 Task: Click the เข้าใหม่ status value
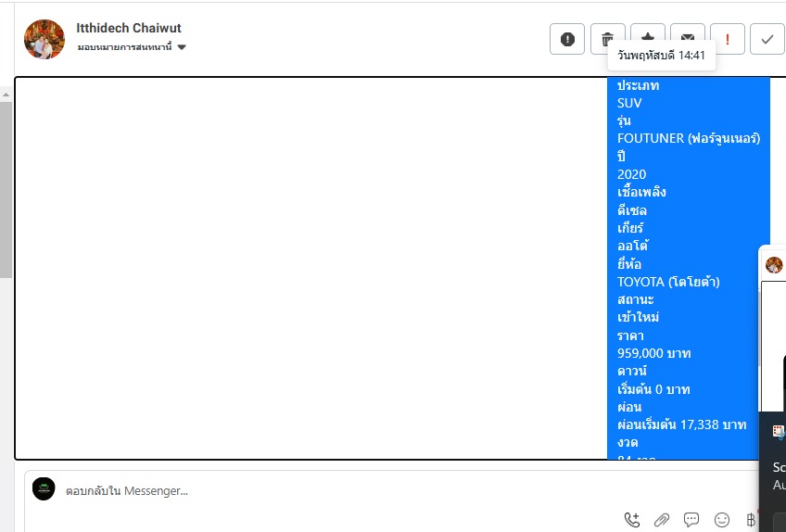coord(638,317)
